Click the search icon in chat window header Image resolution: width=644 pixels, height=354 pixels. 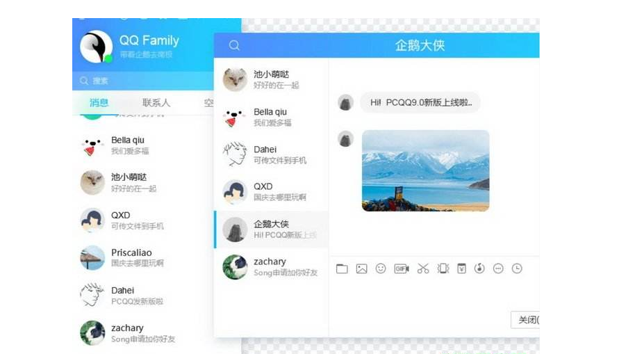click(234, 45)
